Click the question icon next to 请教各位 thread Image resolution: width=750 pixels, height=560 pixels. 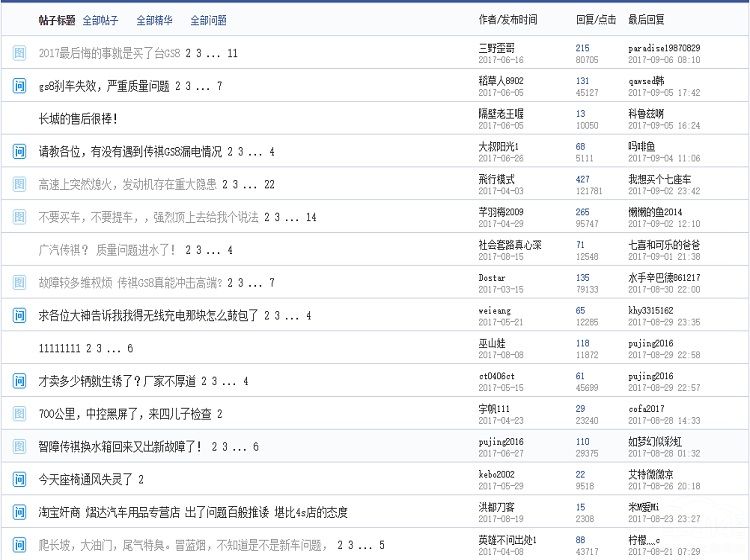tap(19, 152)
